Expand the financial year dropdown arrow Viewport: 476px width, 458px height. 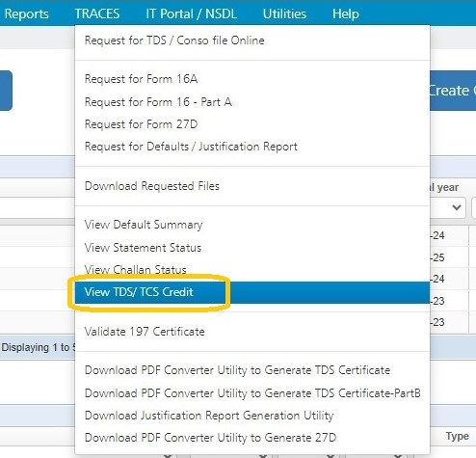coord(457,207)
